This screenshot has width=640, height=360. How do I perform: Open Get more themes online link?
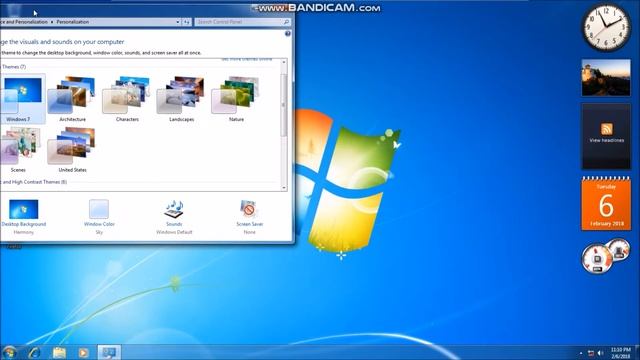(x=247, y=60)
